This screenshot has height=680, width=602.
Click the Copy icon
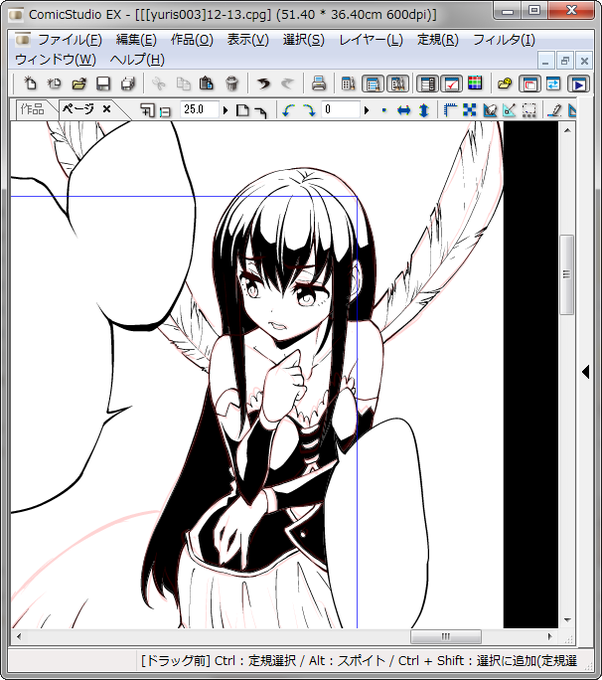point(183,83)
